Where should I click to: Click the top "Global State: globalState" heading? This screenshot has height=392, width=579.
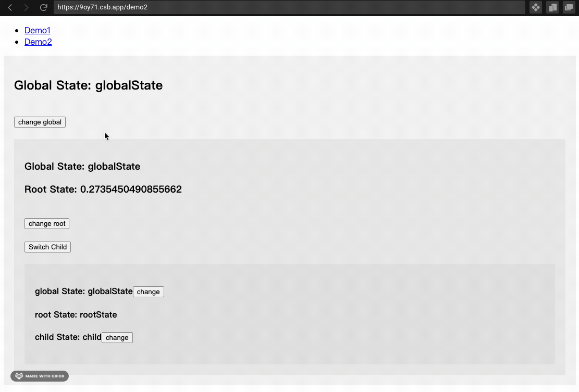tap(88, 85)
